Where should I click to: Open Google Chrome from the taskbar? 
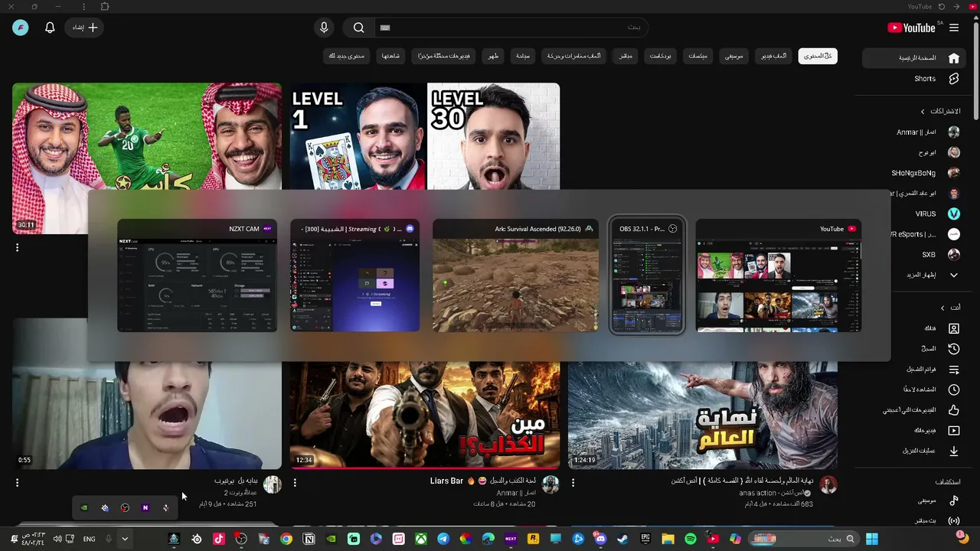point(286,539)
